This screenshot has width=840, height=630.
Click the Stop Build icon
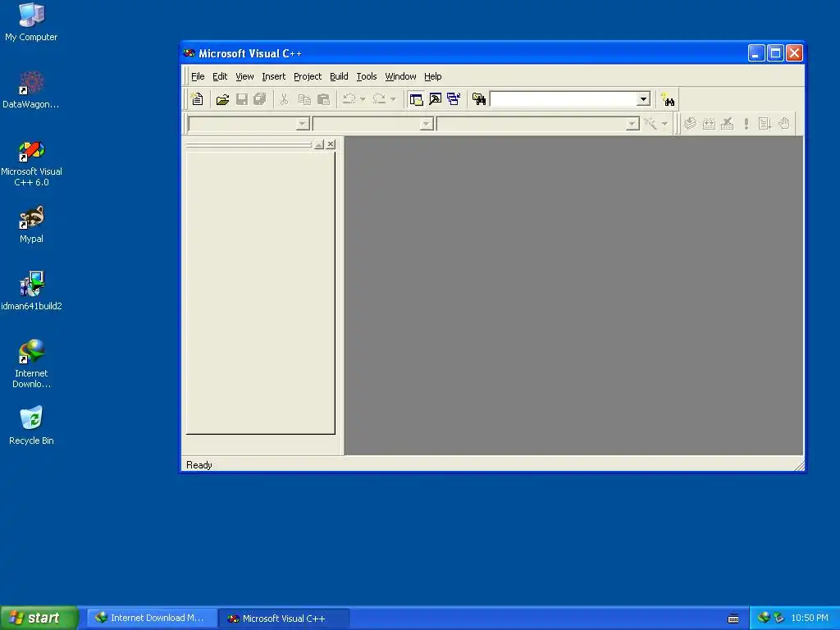click(x=727, y=124)
